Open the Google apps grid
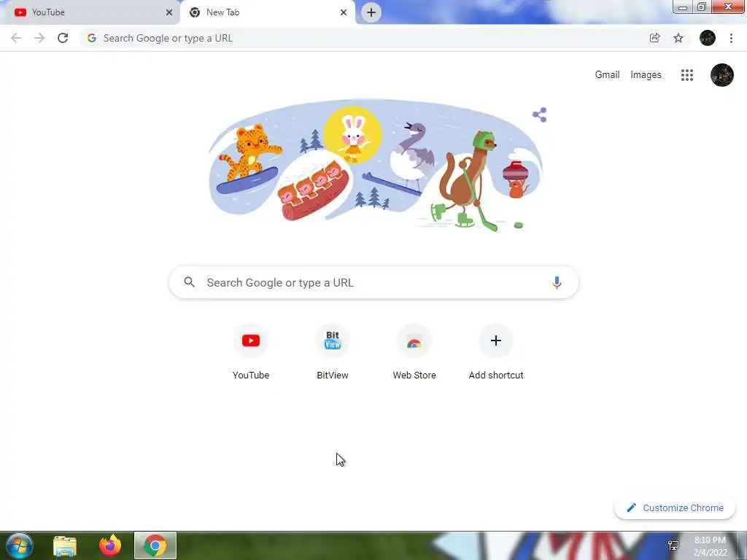 coord(687,75)
